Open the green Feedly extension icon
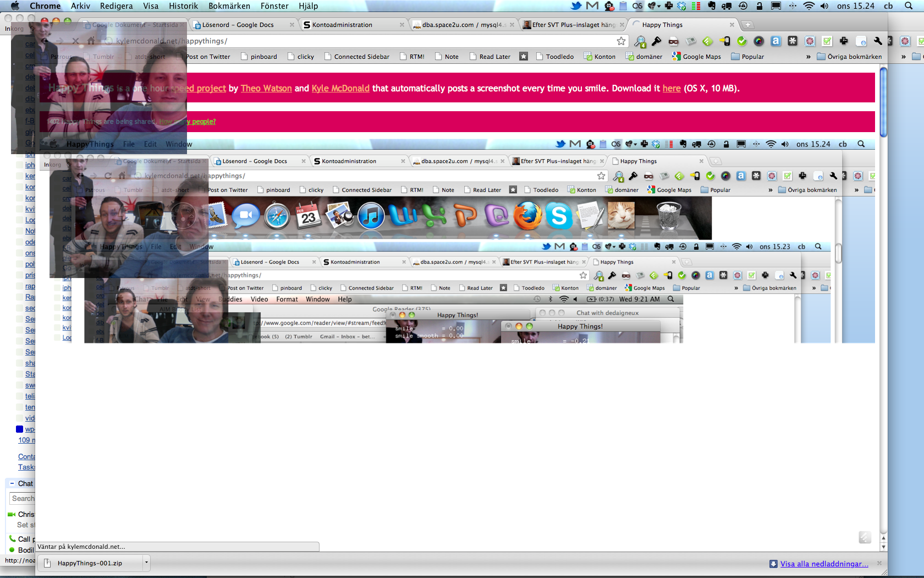The image size is (924, 578). tap(708, 41)
